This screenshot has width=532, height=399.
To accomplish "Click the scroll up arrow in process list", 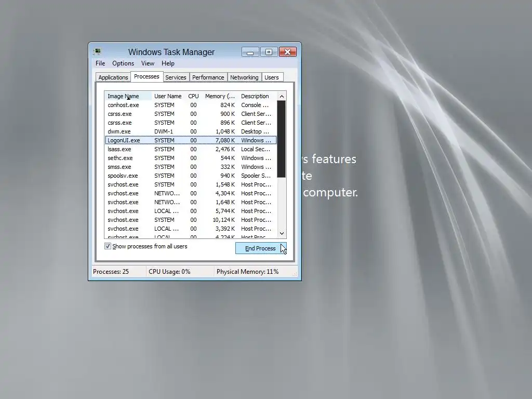I will click(282, 96).
